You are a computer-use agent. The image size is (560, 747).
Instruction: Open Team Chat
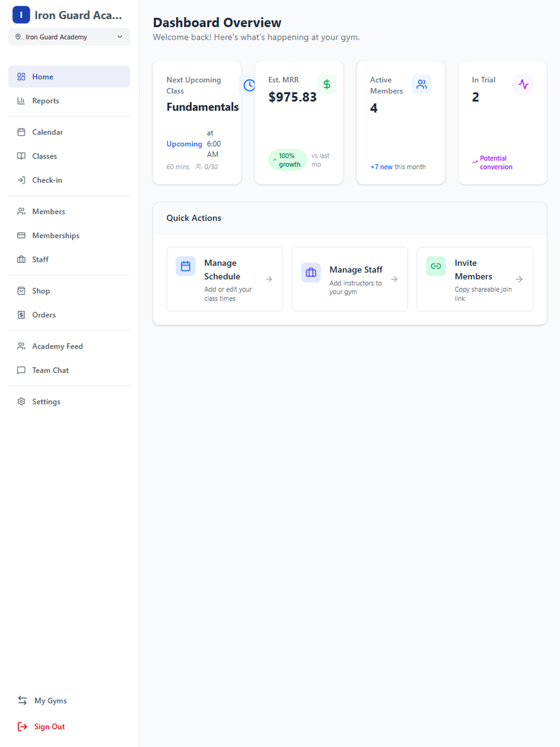(x=69, y=370)
